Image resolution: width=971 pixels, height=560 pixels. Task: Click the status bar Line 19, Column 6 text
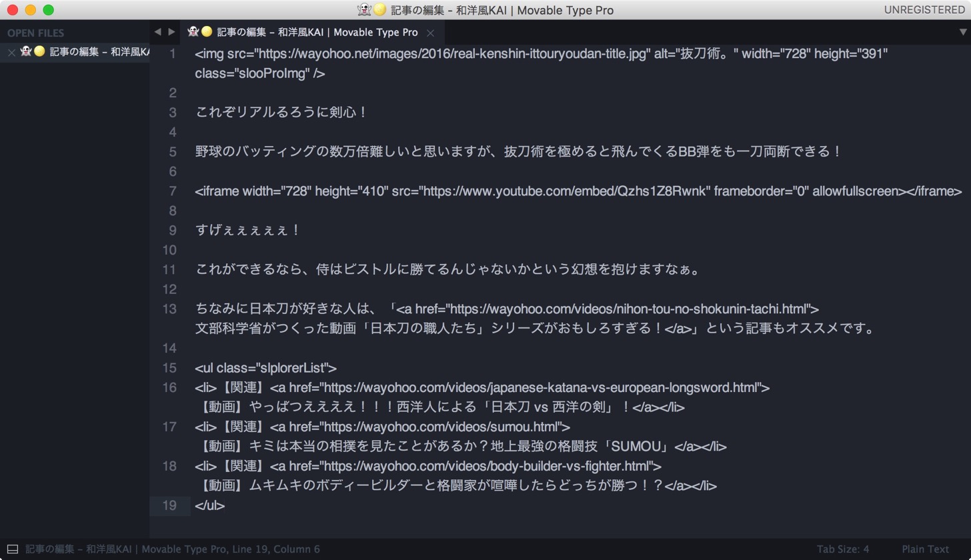pos(275,549)
